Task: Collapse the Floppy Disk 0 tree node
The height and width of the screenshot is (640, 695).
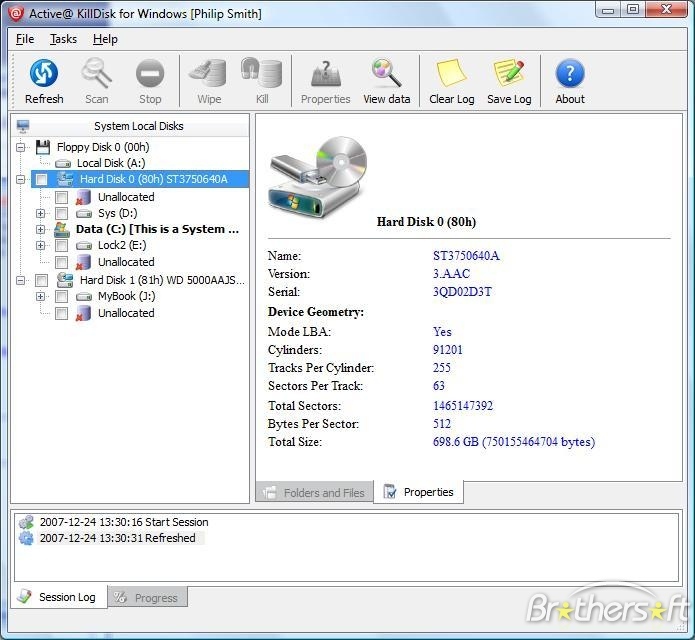Action: 20,147
